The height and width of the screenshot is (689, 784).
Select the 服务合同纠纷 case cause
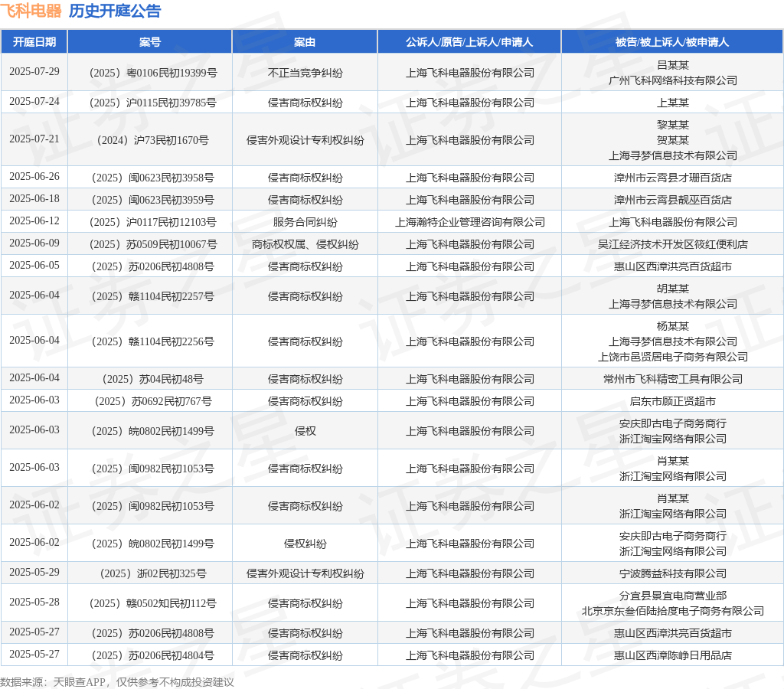pyautogui.click(x=305, y=222)
